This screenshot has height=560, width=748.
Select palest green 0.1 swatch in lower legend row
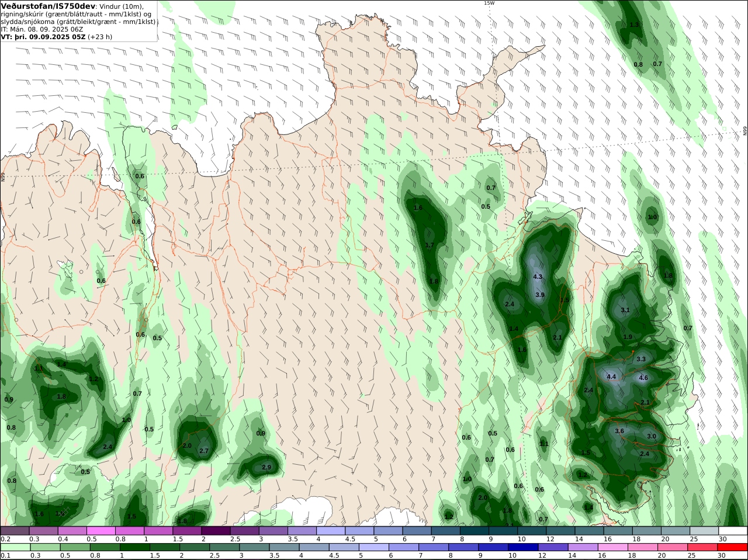click(15, 548)
